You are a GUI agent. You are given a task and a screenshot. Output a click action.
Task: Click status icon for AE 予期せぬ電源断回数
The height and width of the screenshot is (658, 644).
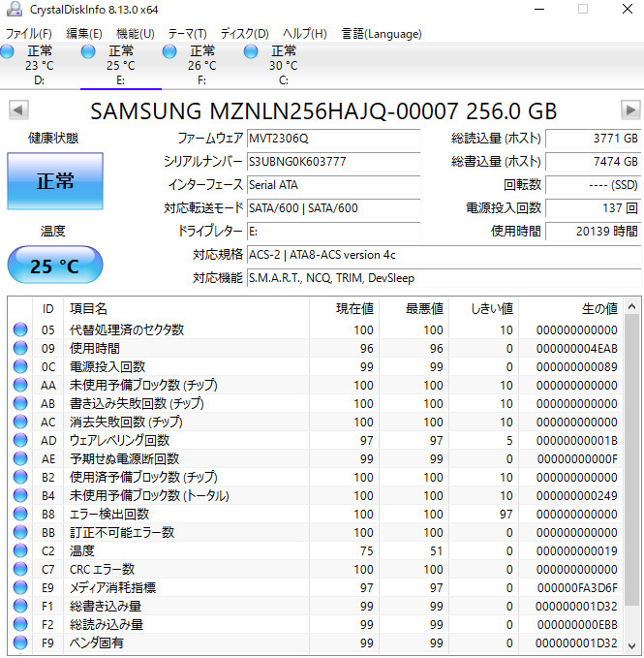pos(20,458)
